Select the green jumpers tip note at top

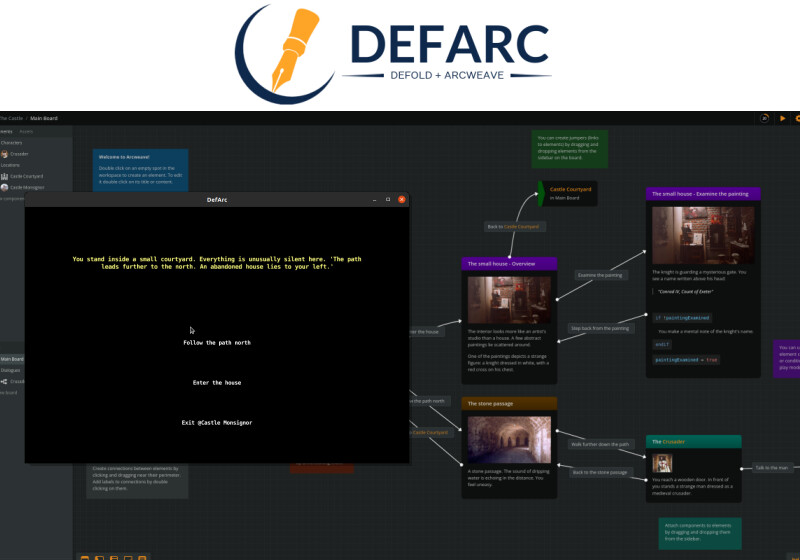coord(569,148)
